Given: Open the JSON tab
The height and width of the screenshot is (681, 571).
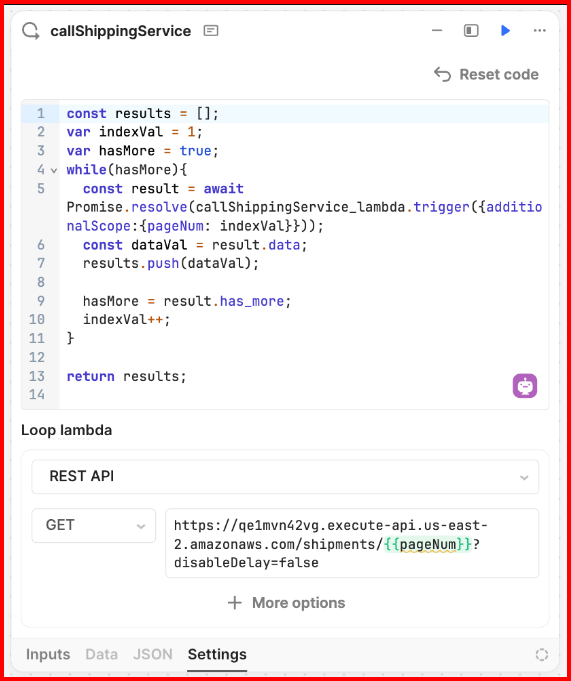Looking at the screenshot, I should pos(152,655).
